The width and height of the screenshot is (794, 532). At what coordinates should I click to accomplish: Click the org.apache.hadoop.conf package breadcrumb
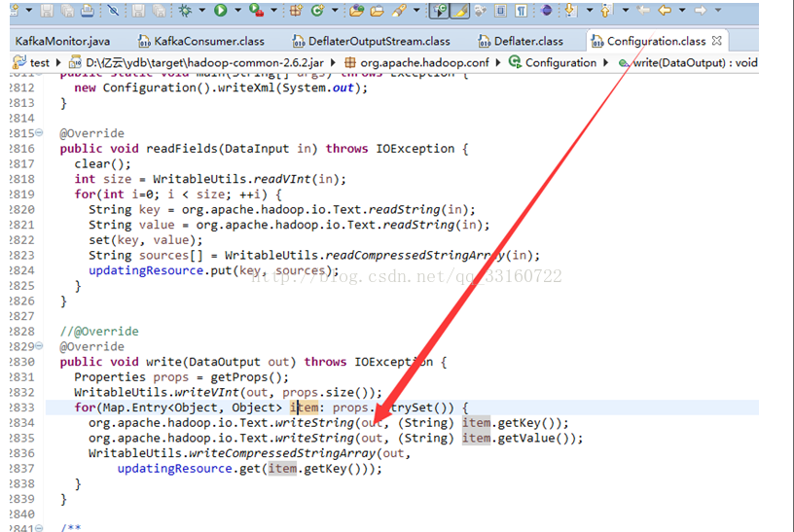416,62
